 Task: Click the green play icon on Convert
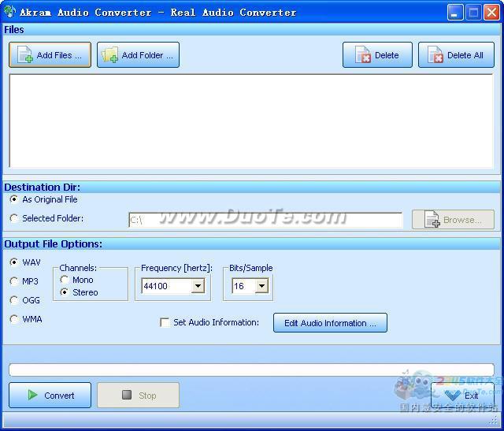point(32,395)
